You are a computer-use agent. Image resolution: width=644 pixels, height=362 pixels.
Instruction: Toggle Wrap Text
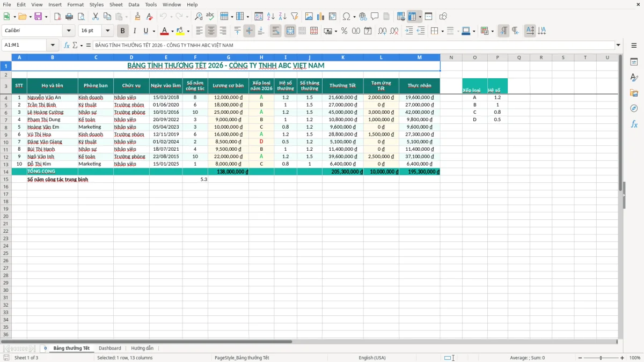(x=275, y=31)
